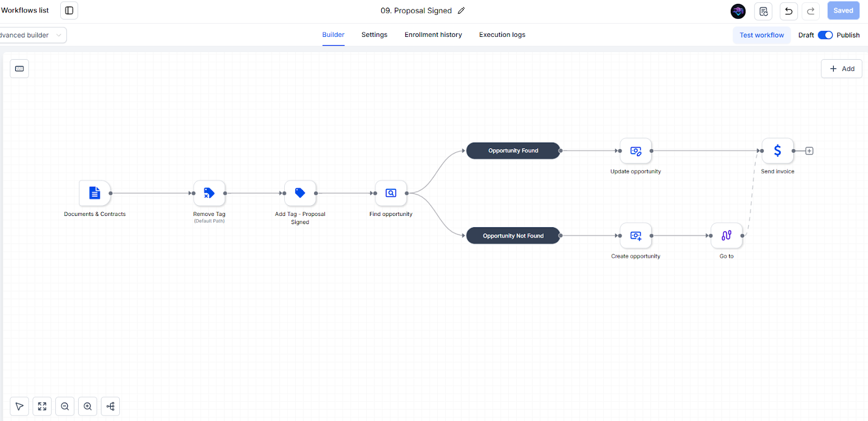The width and height of the screenshot is (868, 421).
Task: Fit workflow to screen
Action: 42,406
